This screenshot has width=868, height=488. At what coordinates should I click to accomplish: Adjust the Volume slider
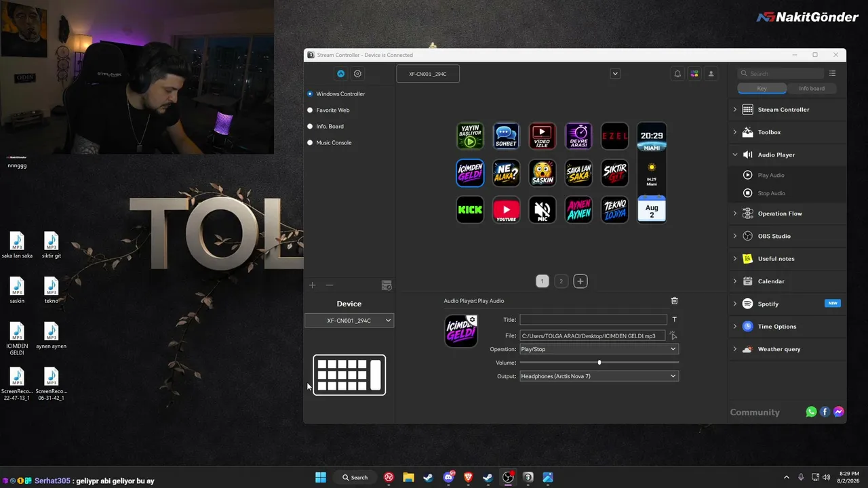(599, 363)
